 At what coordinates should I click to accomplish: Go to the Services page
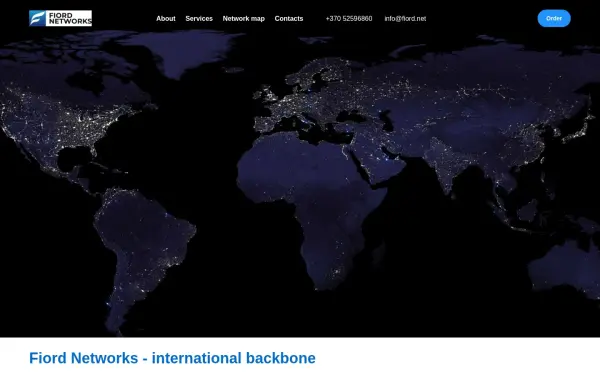point(199,18)
